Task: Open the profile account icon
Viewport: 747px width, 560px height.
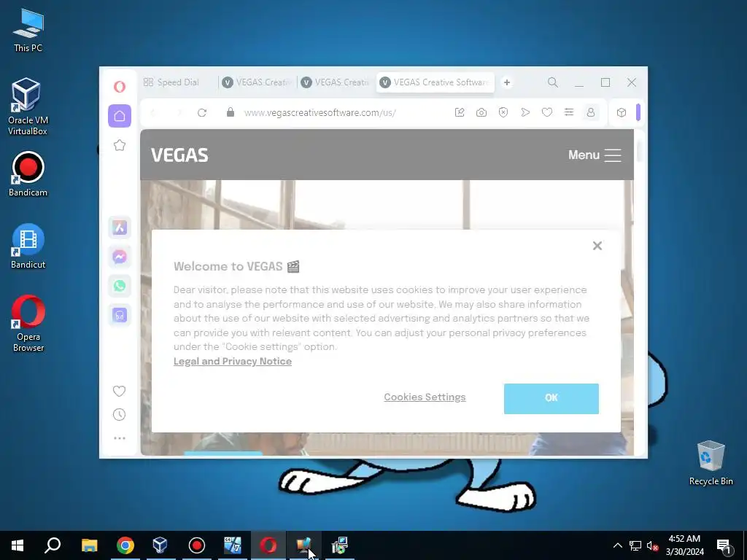Action: click(591, 112)
